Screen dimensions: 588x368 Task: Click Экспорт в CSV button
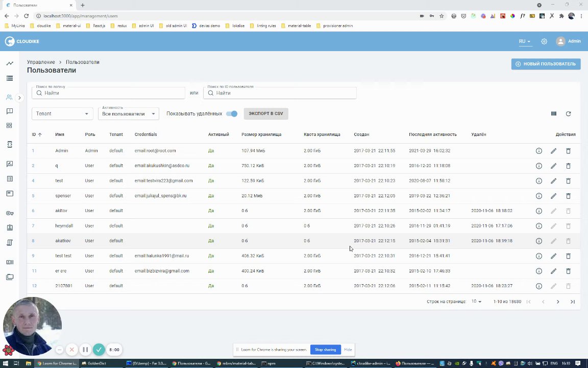point(266,113)
